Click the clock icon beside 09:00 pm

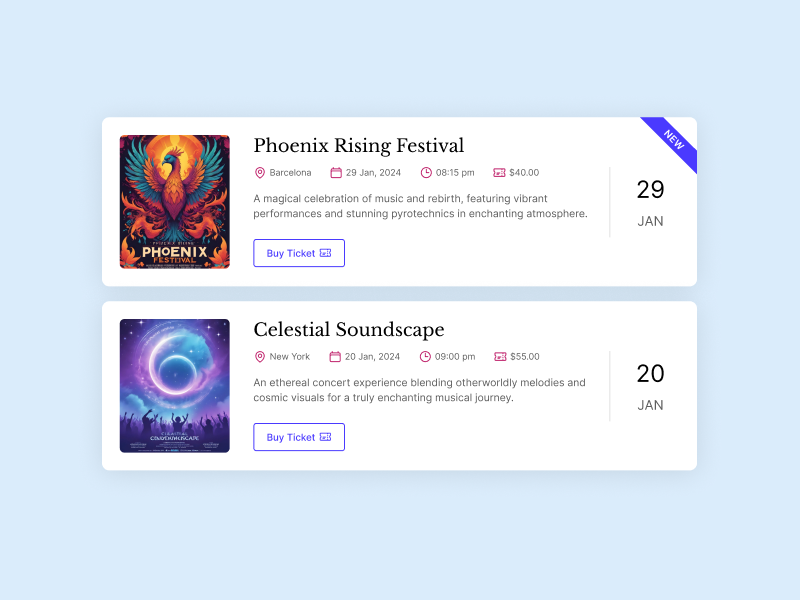(425, 357)
